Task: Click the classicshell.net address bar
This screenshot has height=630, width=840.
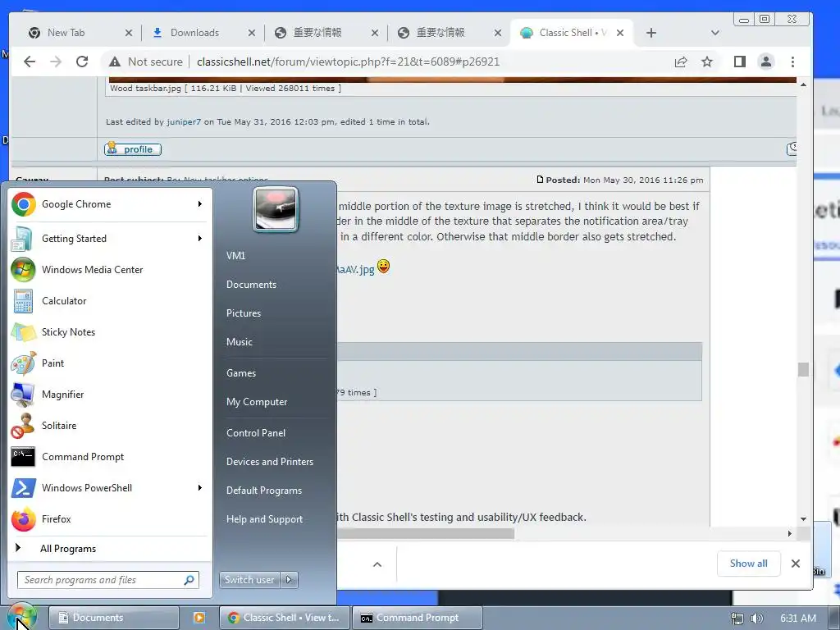Action: (348, 62)
